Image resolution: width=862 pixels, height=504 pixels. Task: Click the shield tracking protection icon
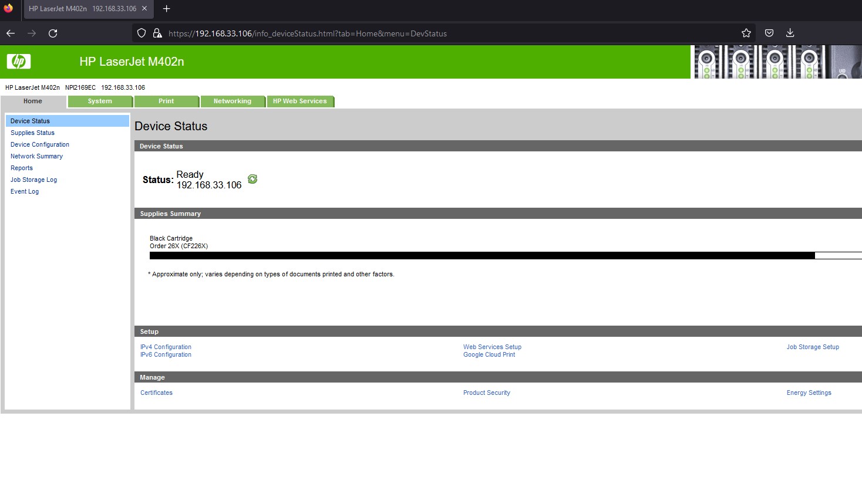[x=142, y=33]
